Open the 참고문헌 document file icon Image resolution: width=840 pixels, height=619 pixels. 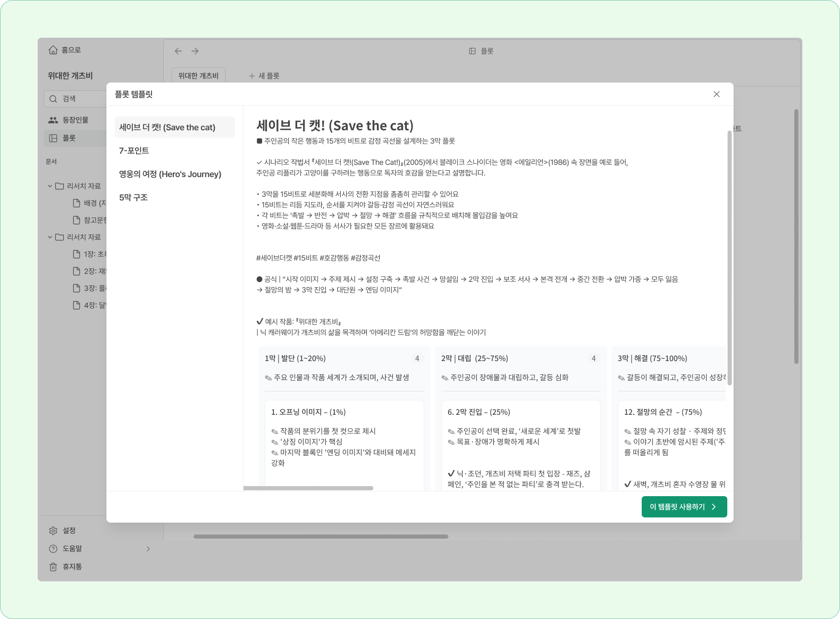click(77, 220)
